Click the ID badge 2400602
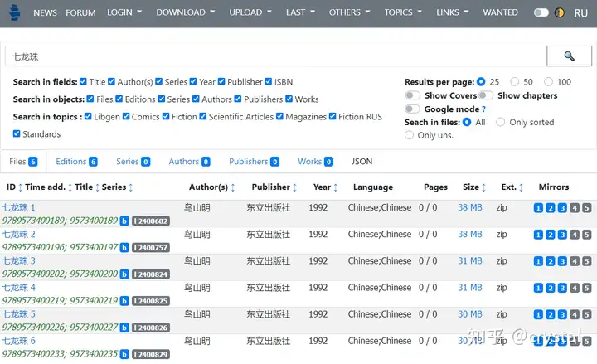 coord(151,221)
